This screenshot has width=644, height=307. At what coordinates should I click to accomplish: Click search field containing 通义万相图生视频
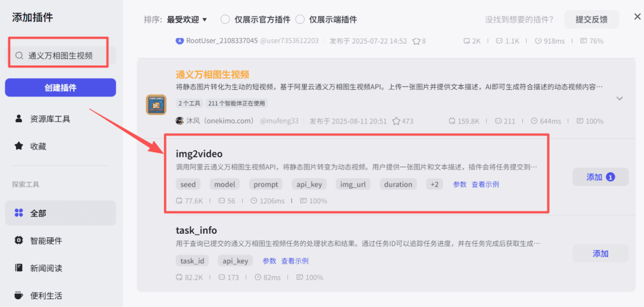click(x=60, y=55)
